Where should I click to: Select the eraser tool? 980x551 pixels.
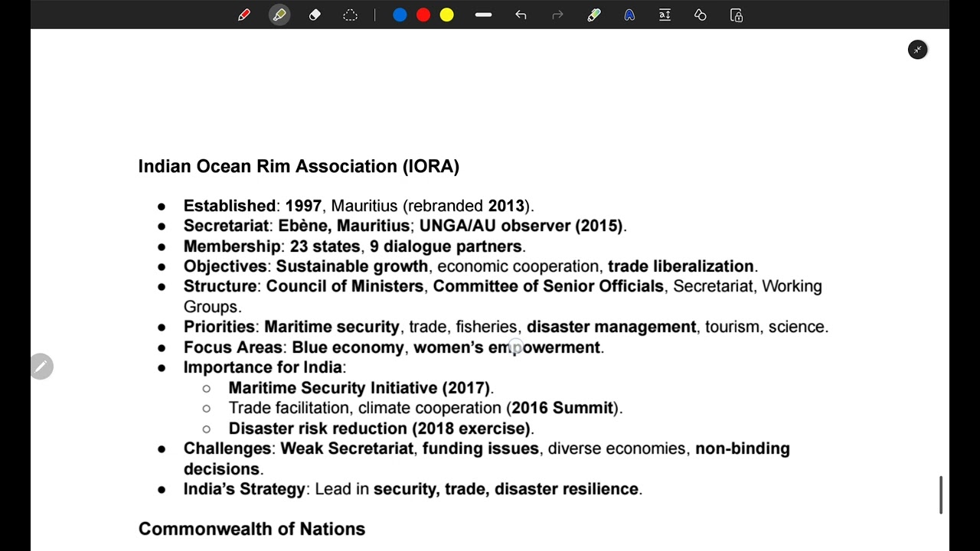315,15
